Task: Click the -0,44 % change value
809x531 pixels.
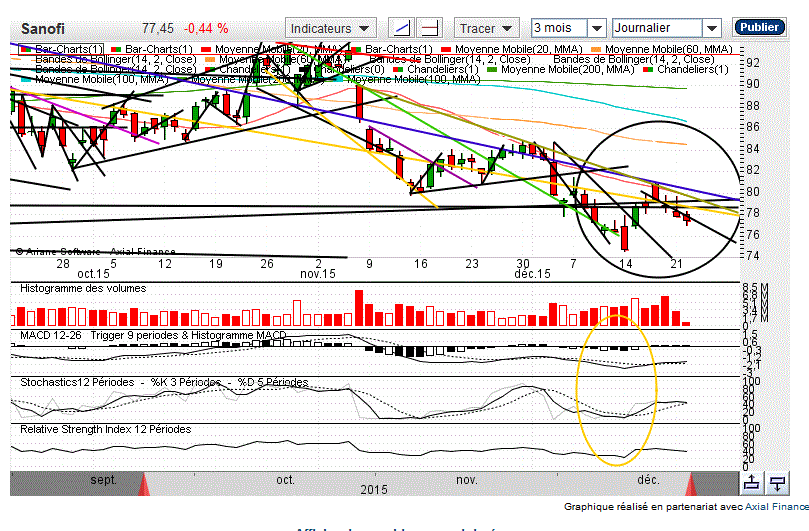Action: (x=206, y=28)
